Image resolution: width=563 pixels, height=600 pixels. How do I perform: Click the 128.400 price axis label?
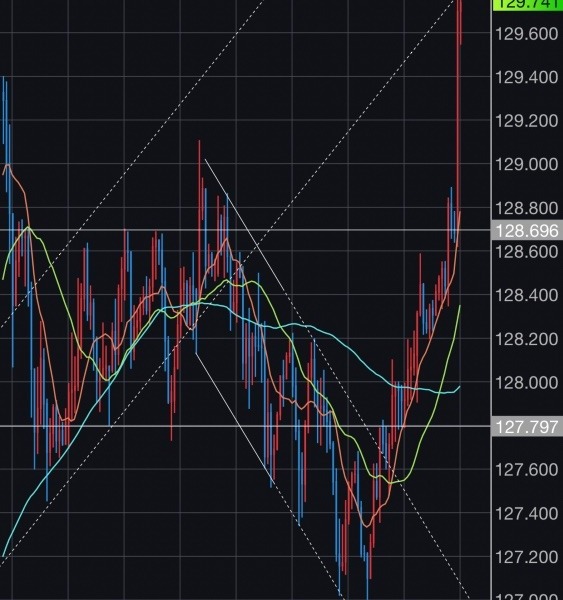[527, 295]
